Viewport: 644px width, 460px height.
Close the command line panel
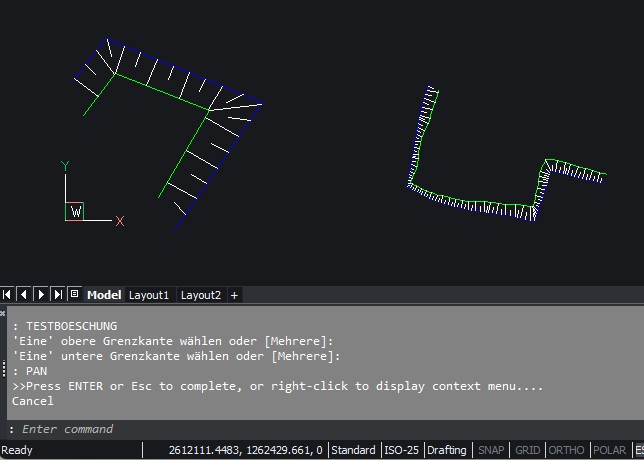click(x=2, y=313)
